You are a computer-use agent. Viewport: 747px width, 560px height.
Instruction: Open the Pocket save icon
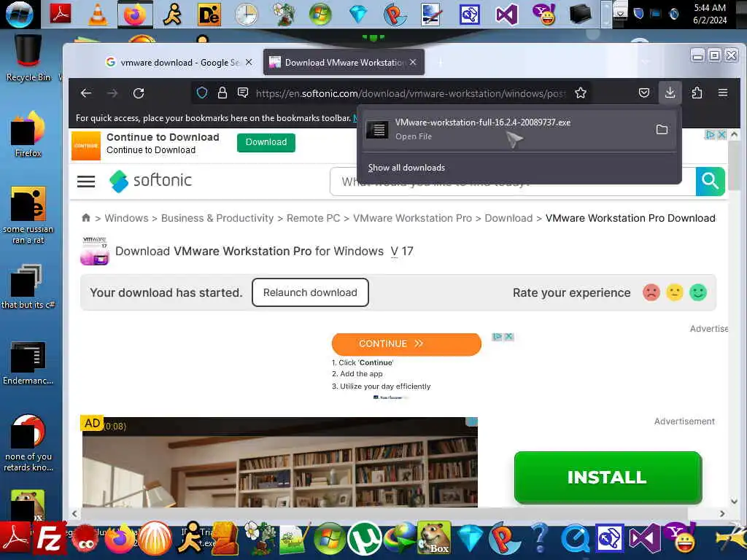[x=644, y=93]
